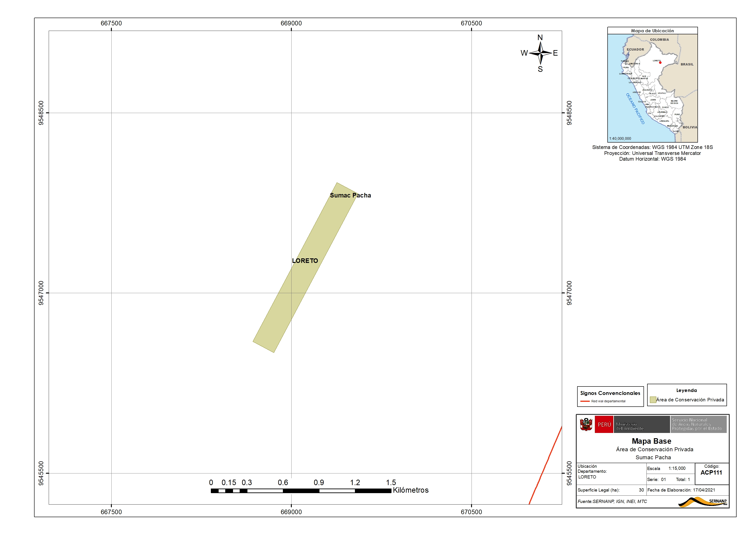Click the 'Mapa de Ubicación' title
The image size is (756, 535).
point(652,31)
